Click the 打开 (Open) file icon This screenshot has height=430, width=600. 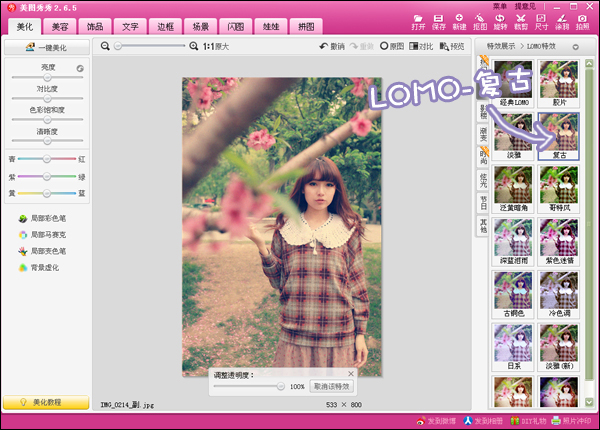418,20
